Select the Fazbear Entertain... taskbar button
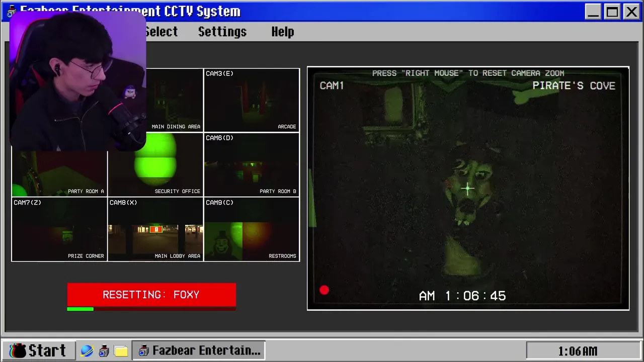Image resolution: width=644 pixels, height=362 pixels. click(x=199, y=350)
